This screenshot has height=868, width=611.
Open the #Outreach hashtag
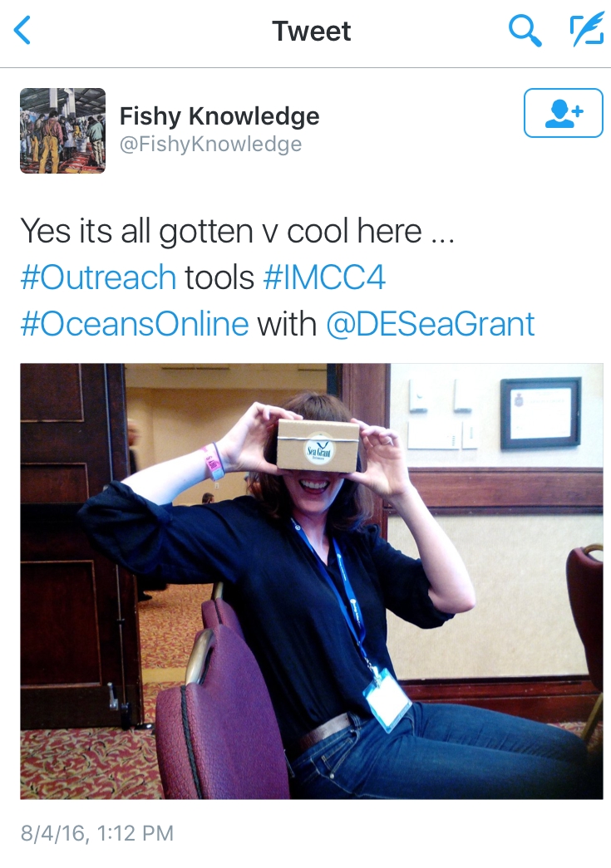pos(98,277)
